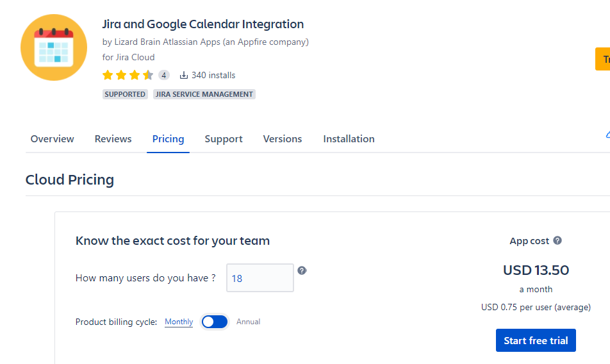
Task: Click the help icon next to App cost
Action: pos(557,240)
